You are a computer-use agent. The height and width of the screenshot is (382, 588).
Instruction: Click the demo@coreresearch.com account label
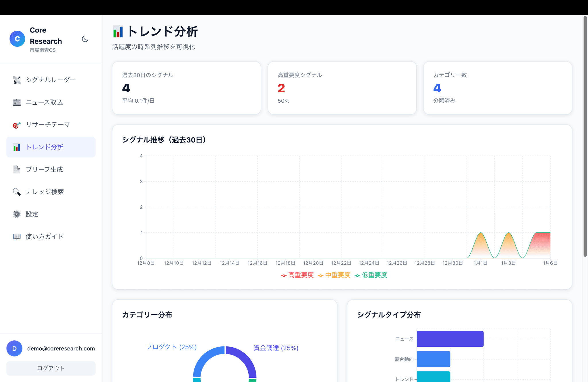(x=61, y=348)
